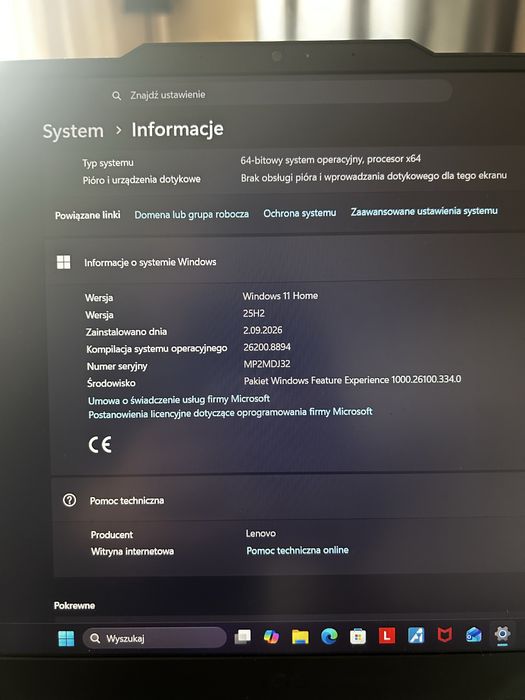Open Zaawansowane ustawienia systemu link
The width and height of the screenshot is (525, 700).
[x=424, y=212]
